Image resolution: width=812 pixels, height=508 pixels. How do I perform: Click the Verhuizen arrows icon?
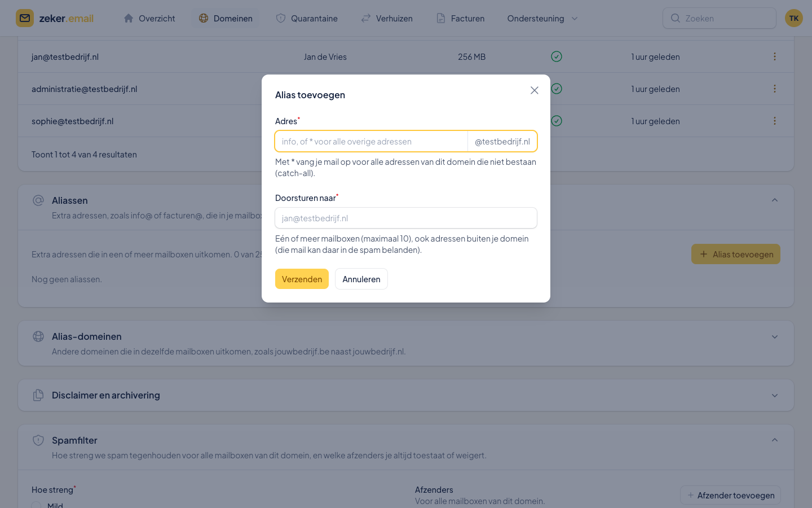[366, 18]
